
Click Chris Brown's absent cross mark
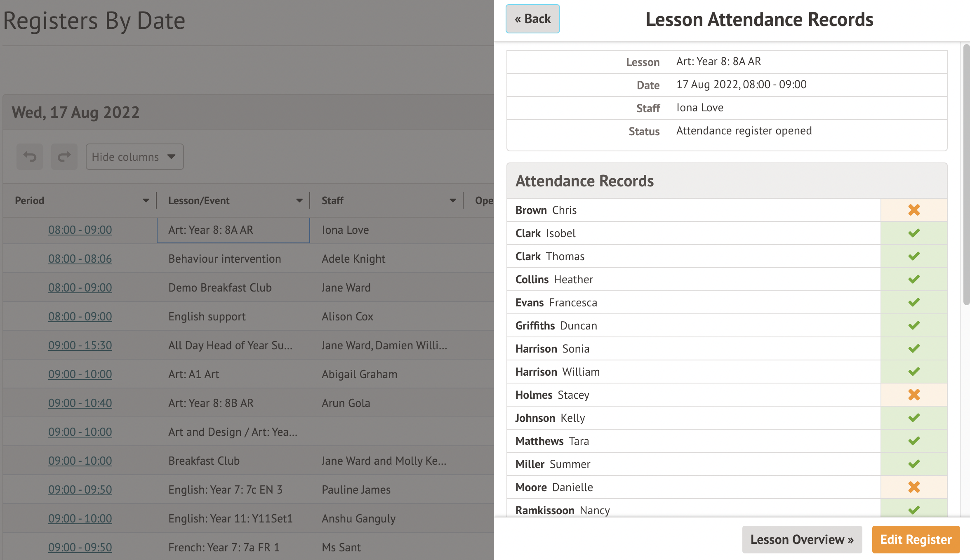(913, 210)
